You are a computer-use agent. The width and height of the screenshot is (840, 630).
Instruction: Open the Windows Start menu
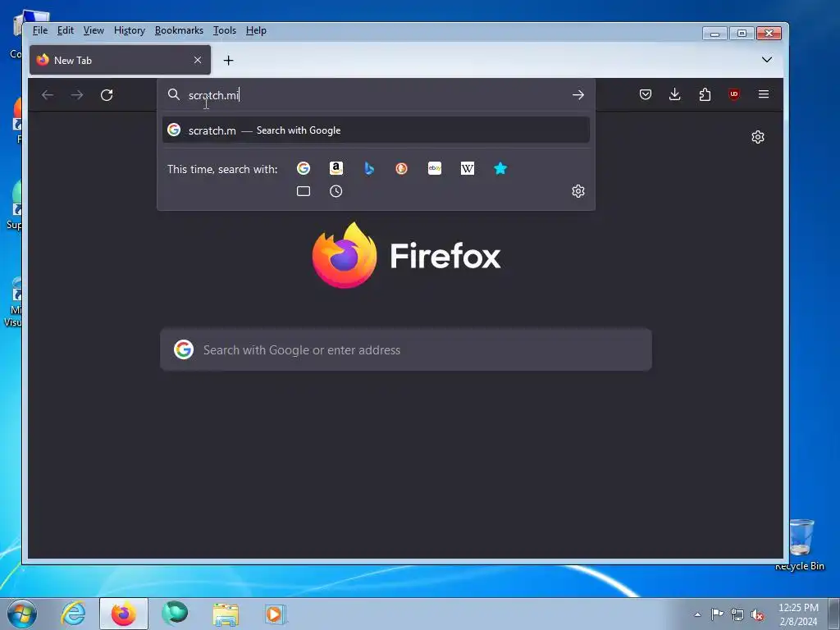tap(22, 614)
